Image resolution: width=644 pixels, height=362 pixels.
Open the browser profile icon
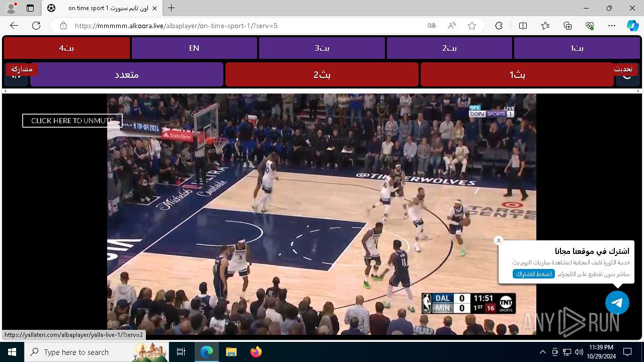(11, 8)
